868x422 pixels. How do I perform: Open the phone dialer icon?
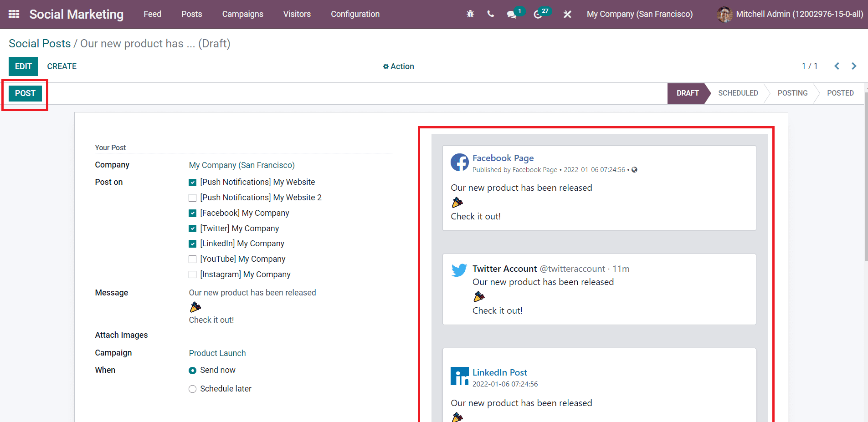tap(491, 14)
